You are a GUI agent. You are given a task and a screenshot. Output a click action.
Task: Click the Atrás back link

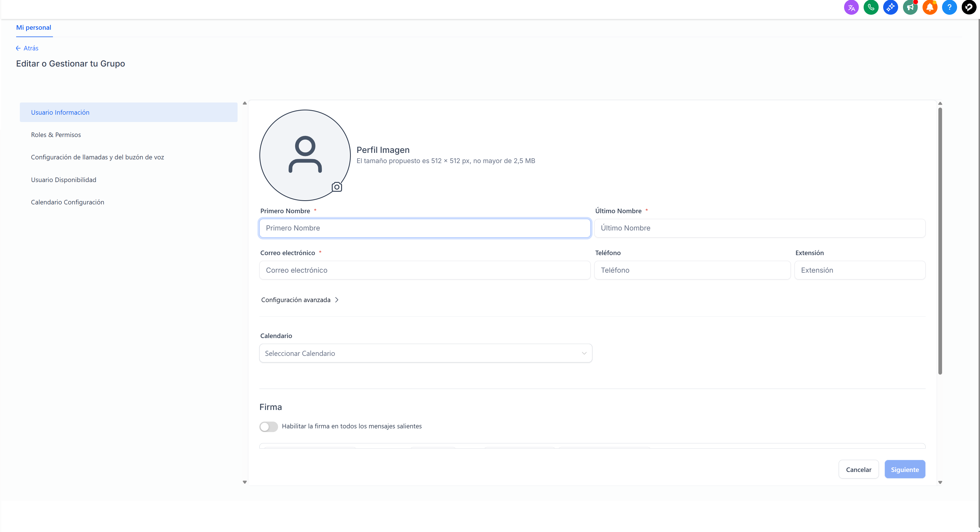[27, 48]
